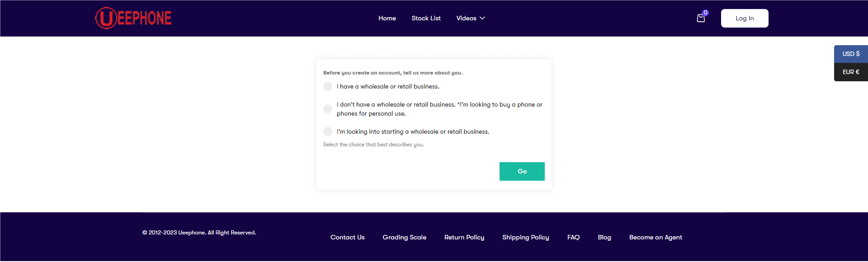Viewport: 868px width, 262px height.
Task: Open the Blog footer link
Action: click(604, 237)
